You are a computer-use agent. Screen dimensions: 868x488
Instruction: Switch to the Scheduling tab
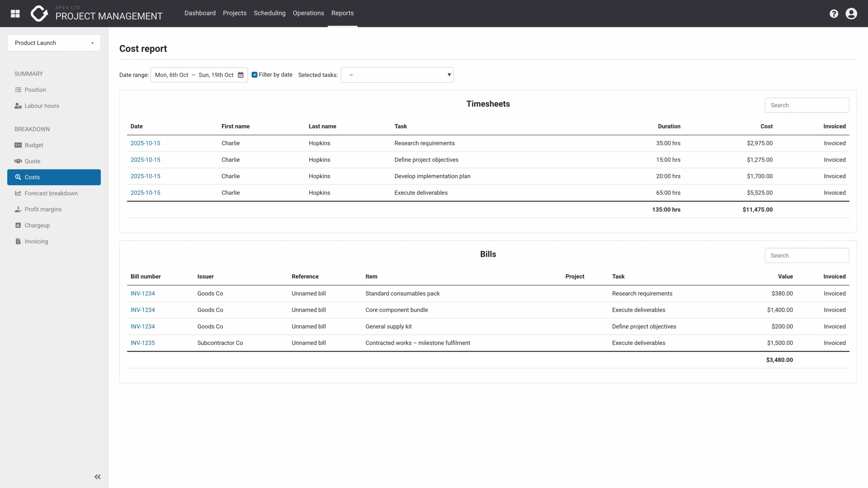click(x=270, y=13)
